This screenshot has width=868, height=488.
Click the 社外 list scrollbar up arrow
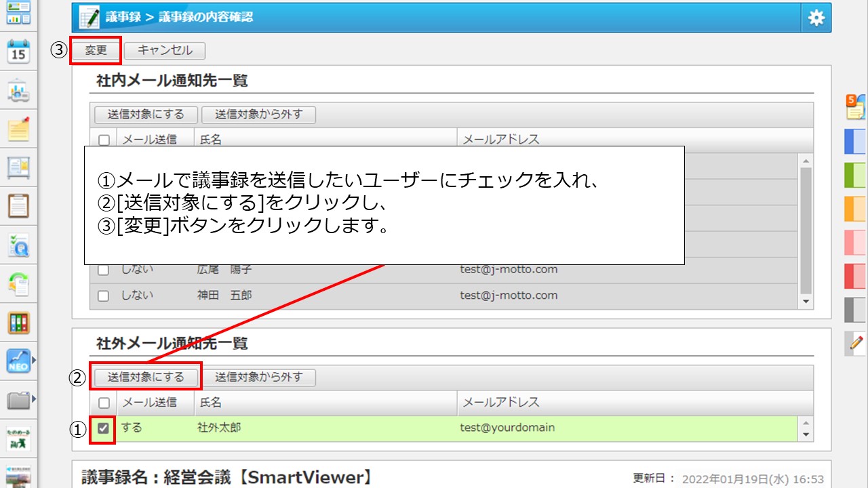(x=806, y=422)
